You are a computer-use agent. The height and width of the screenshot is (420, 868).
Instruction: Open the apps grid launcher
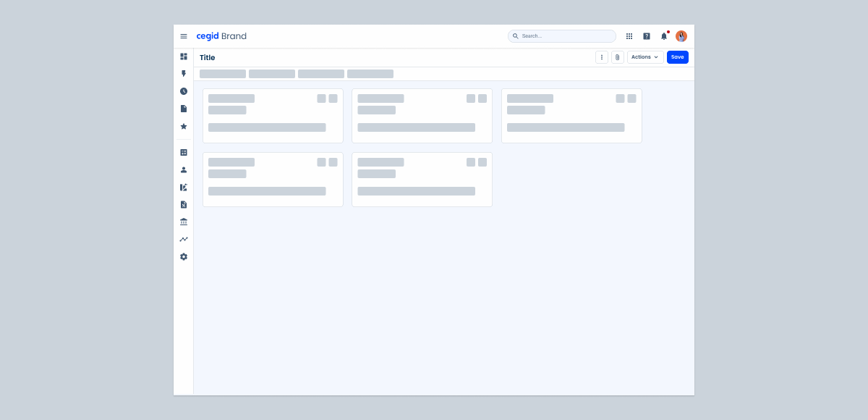point(629,36)
